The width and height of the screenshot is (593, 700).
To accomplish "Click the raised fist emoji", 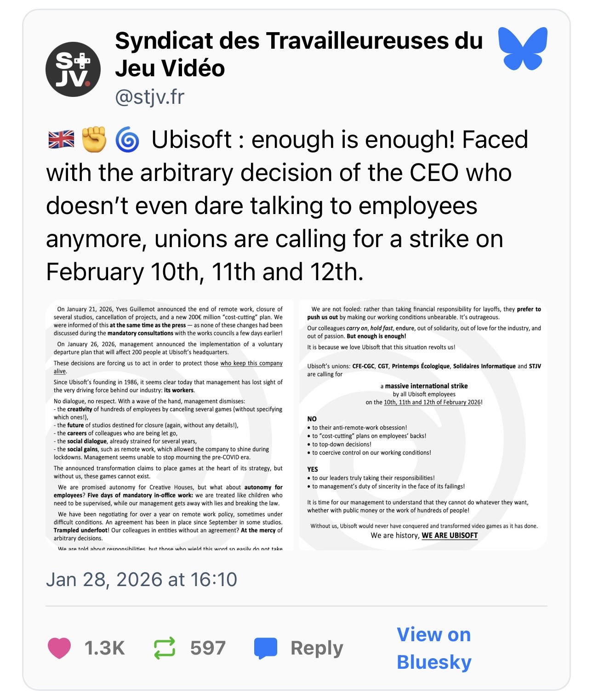I will (94, 140).
